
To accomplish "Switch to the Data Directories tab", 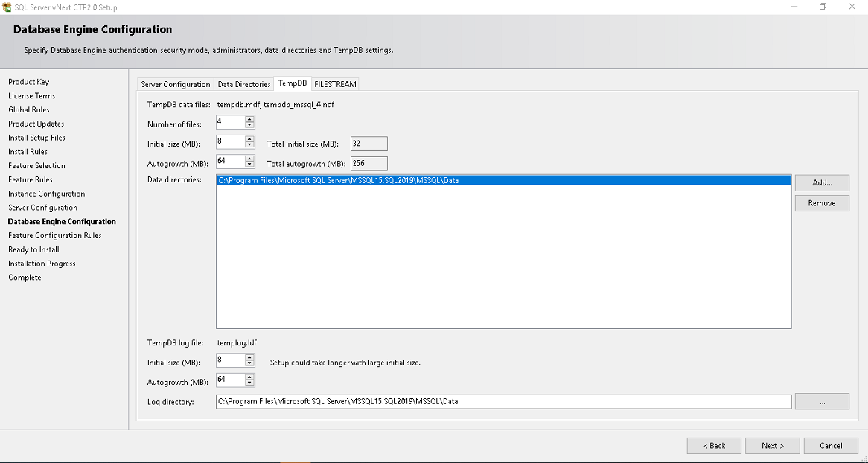I will (244, 84).
